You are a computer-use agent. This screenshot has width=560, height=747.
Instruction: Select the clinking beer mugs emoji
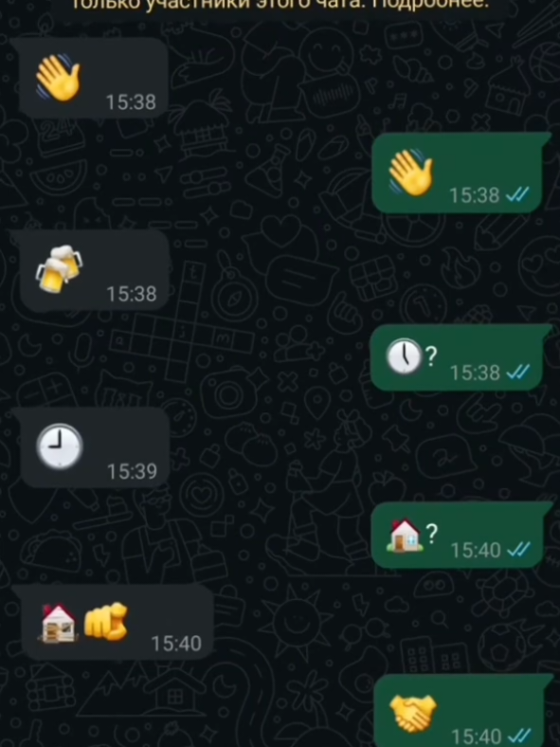tap(59, 268)
